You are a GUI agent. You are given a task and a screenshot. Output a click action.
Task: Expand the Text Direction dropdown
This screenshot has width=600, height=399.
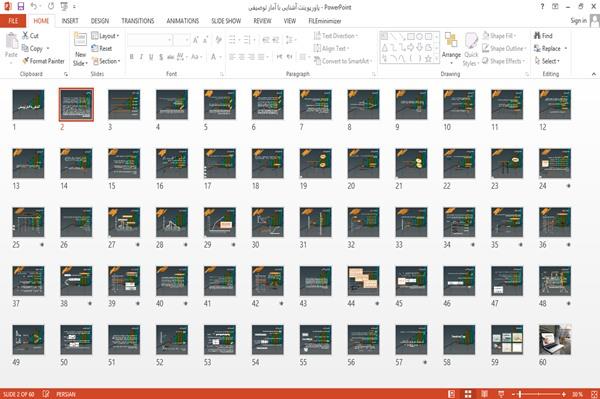pyautogui.click(x=336, y=36)
